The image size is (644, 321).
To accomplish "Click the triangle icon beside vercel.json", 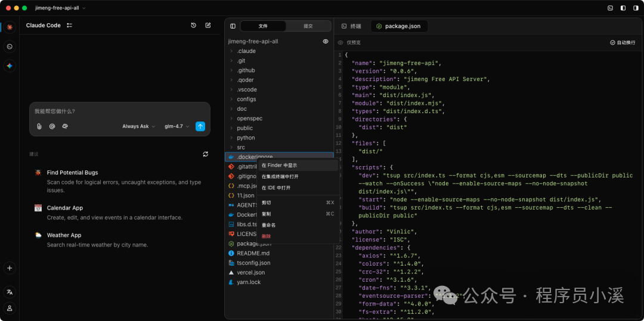I will coord(231,273).
